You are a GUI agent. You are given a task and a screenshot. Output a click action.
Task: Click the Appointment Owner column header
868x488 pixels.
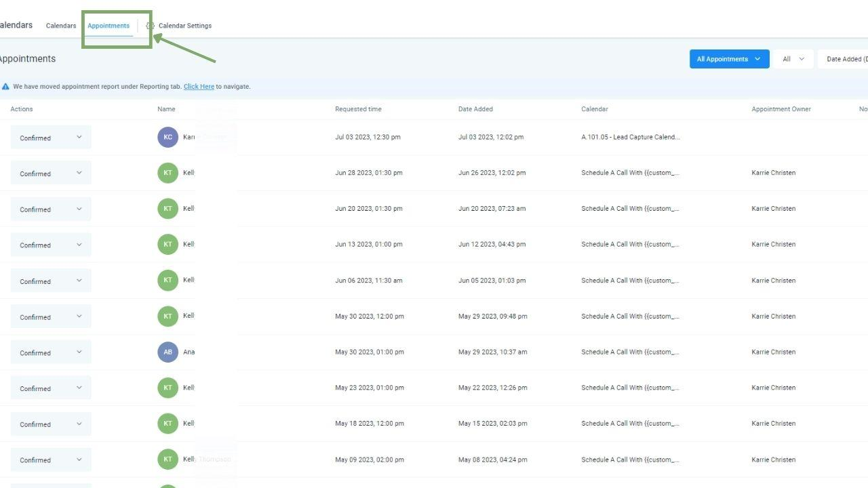point(781,109)
